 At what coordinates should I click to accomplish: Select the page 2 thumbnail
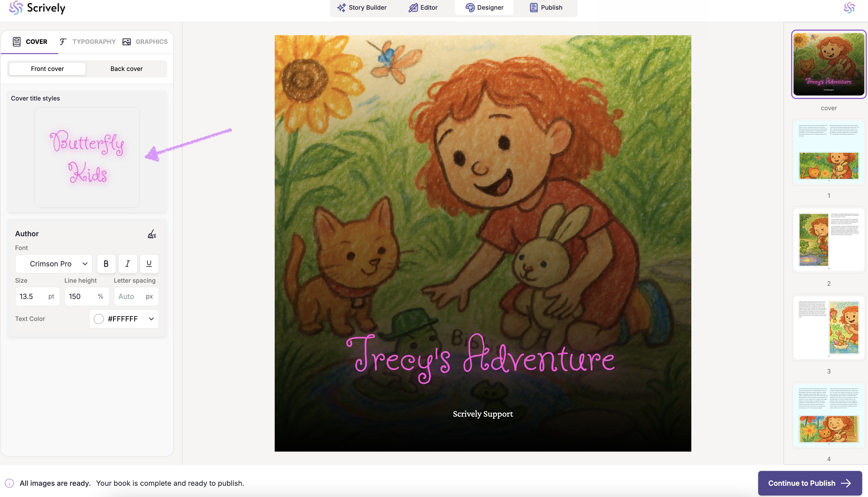828,240
